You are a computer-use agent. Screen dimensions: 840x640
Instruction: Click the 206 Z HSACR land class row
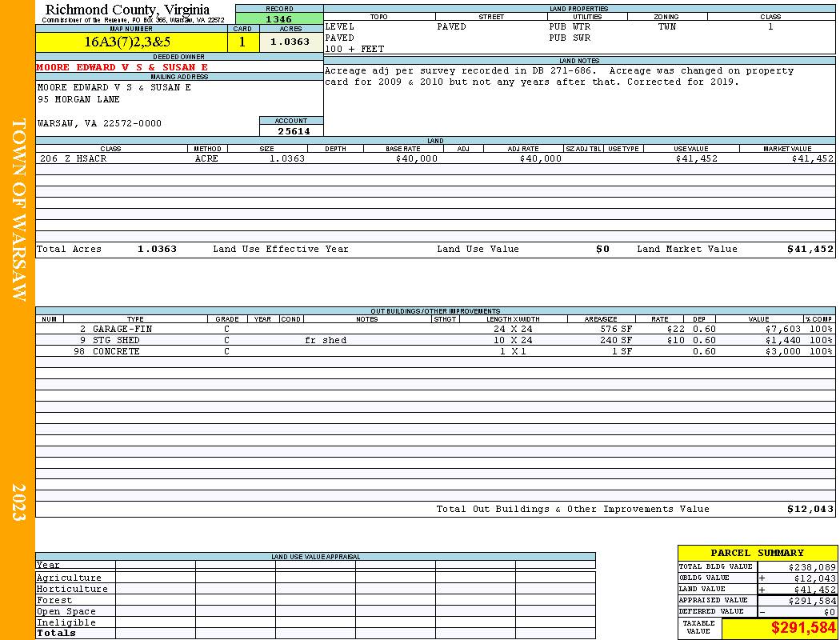[x=435, y=158]
